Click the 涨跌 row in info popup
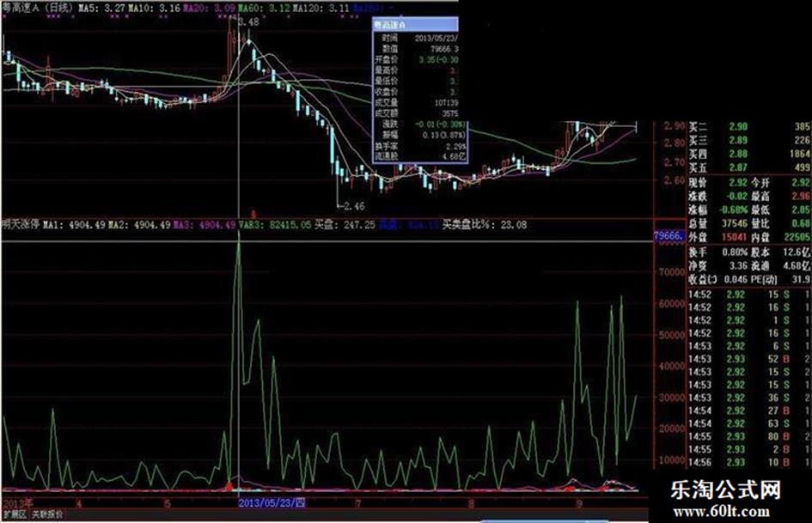Viewport: 812px width, 523px height. 420,125
